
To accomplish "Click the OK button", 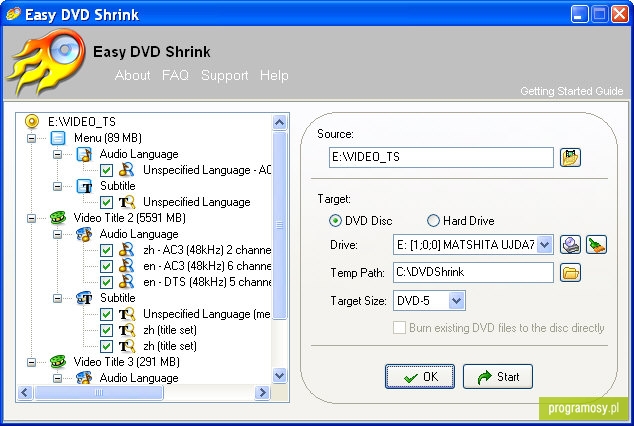I will point(420,377).
